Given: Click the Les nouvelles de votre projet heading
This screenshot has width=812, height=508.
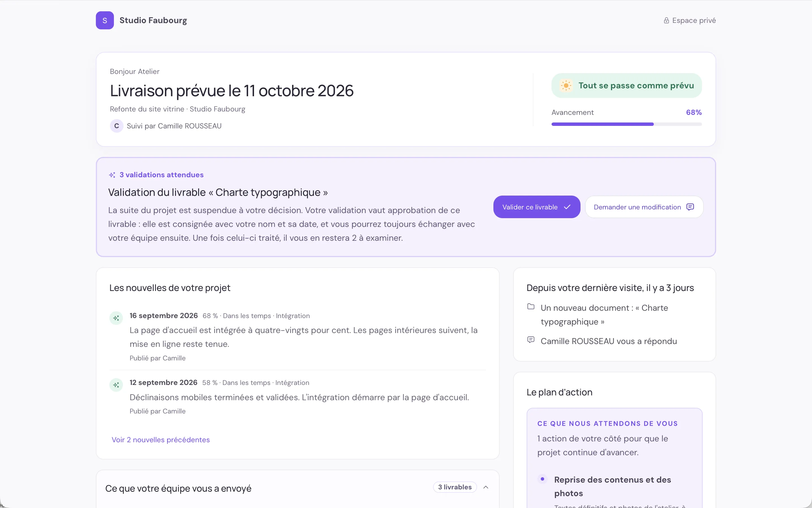Looking at the screenshot, I should point(170,288).
